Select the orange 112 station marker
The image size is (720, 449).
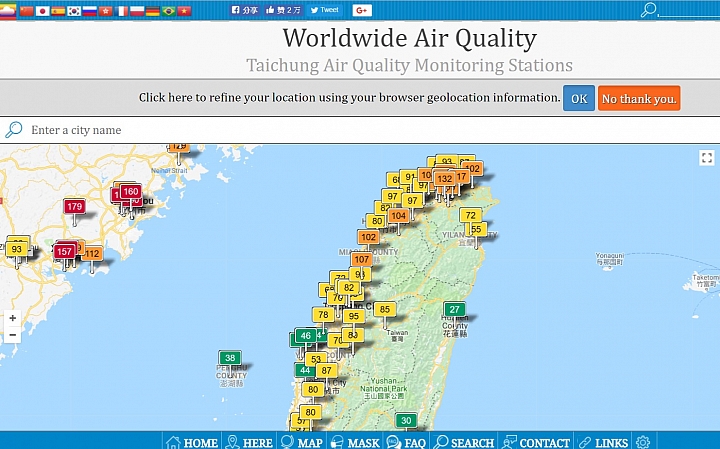[92, 253]
